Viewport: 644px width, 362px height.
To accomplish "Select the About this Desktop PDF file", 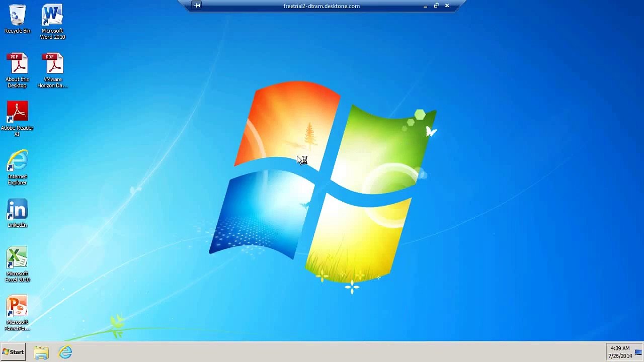I will click(x=17, y=70).
